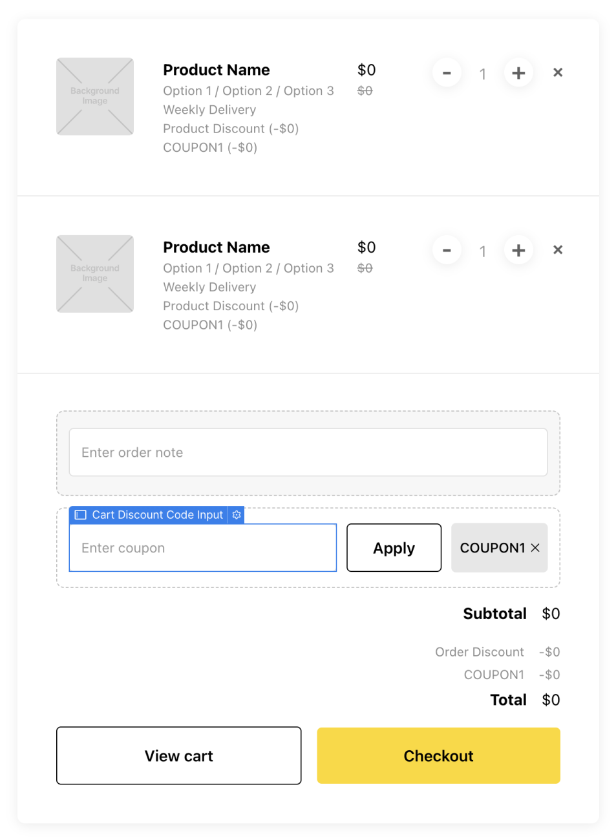The image size is (616, 840).
Task: Select the Cart Discount Code Input block icon
Action: click(x=81, y=515)
